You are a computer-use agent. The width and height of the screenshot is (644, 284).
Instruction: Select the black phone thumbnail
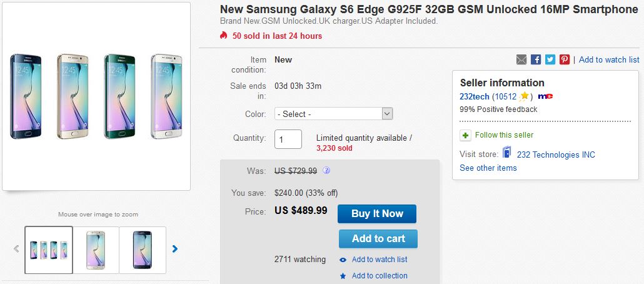(x=143, y=250)
